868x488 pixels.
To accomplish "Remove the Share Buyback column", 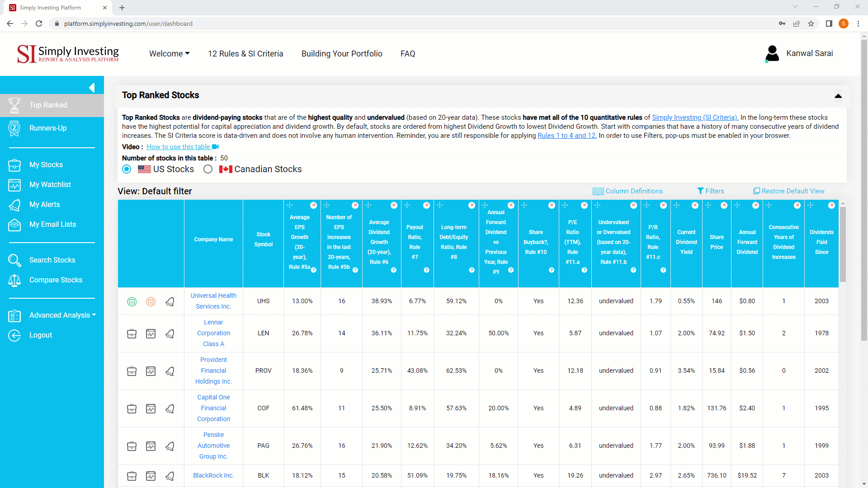I will (552, 205).
